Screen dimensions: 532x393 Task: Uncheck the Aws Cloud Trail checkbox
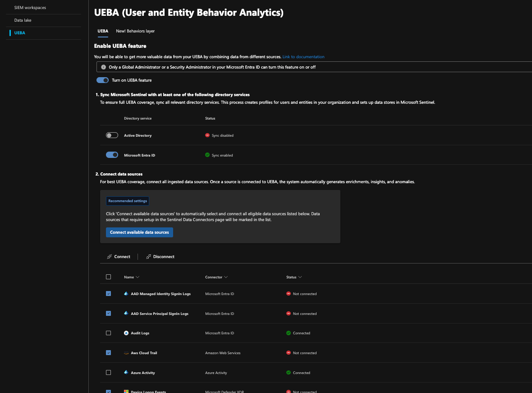(109, 352)
